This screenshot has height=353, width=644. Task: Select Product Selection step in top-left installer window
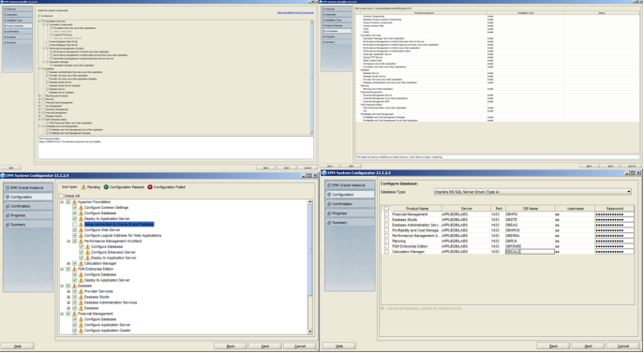tap(17, 26)
